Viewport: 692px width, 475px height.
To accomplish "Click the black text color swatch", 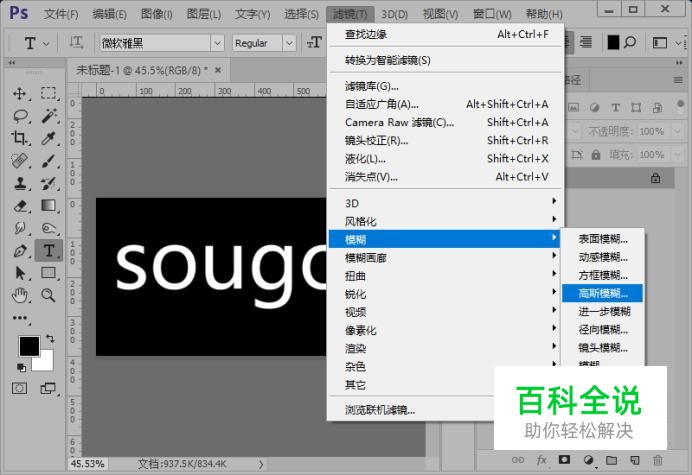I will coord(613,42).
